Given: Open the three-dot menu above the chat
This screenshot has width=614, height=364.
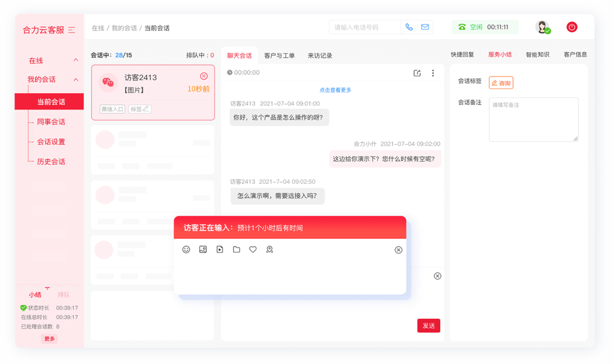Looking at the screenshot, I should (433, 73).
